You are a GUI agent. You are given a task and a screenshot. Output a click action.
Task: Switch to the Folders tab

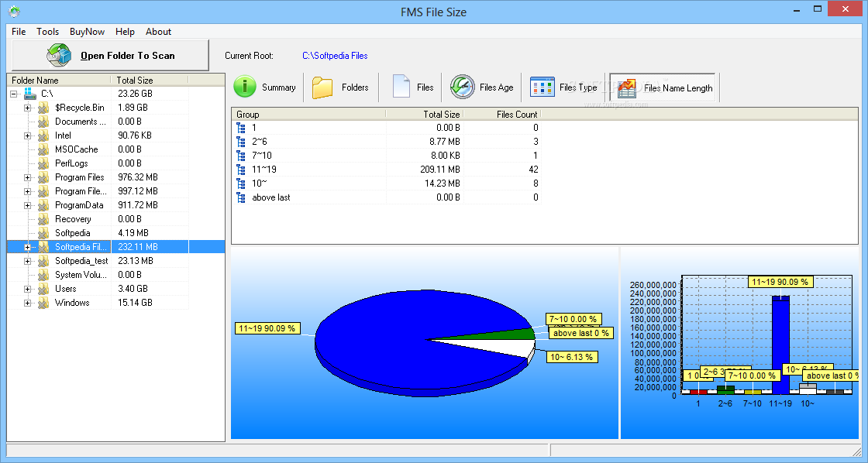tap(340, 87)
